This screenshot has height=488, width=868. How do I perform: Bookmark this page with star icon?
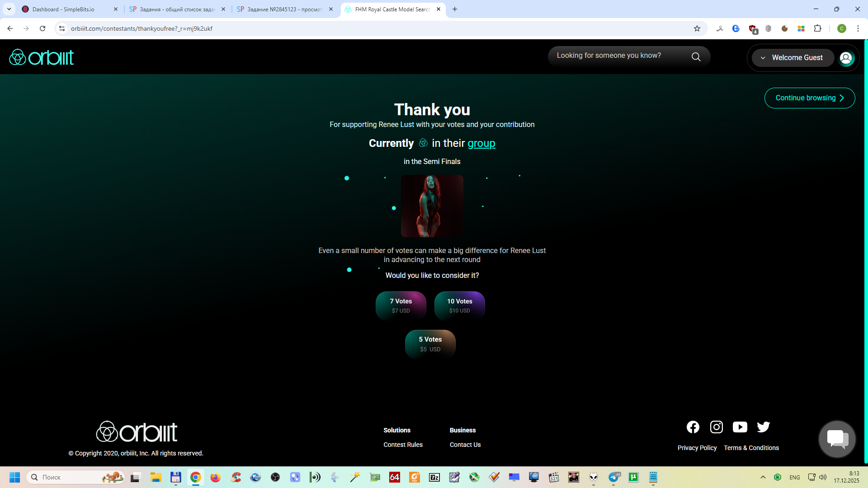point(697,28)
